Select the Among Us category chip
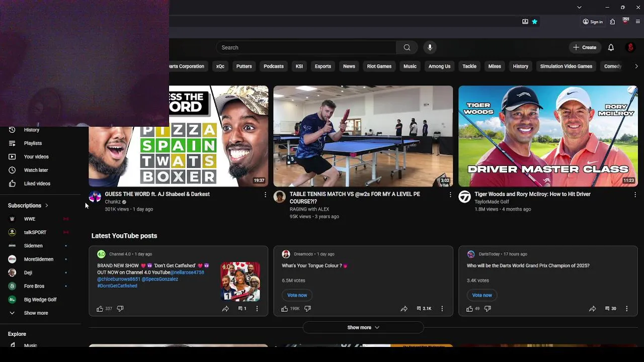This screenshot has height=362, width=644. (439, 66)
